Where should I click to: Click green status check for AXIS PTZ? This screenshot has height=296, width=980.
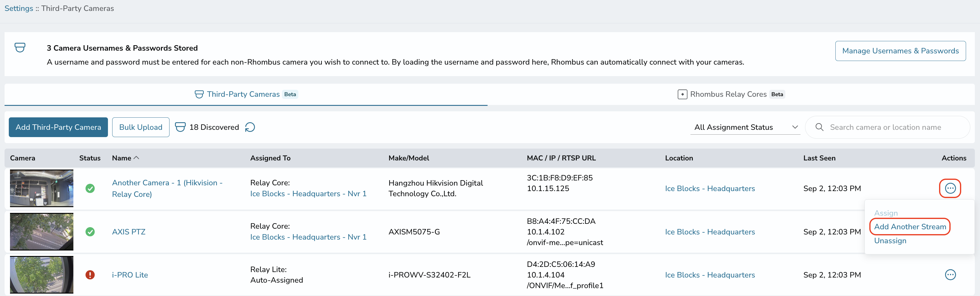pyautogui.click(x=90, y=232)
